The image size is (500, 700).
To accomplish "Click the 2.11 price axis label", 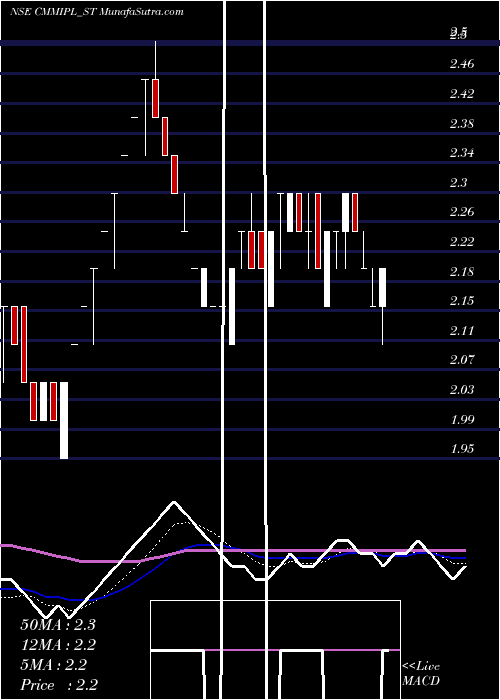I will point(462,331).
